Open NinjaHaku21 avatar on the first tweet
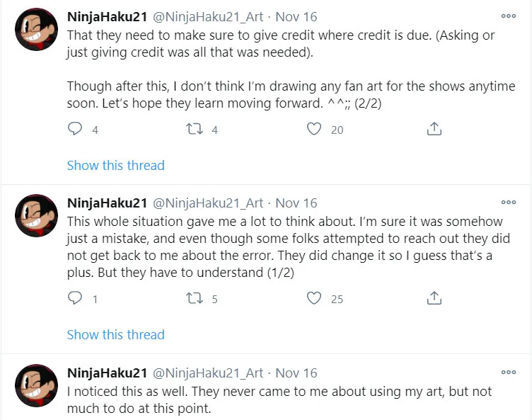Image resolution: width=532 pixels, height=420 pixels. [x=36, y=31]
